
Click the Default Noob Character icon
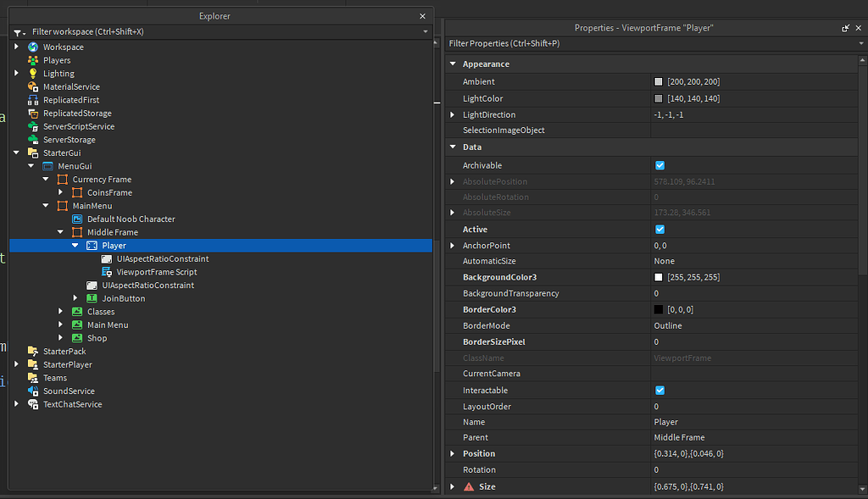pos(76,219)
